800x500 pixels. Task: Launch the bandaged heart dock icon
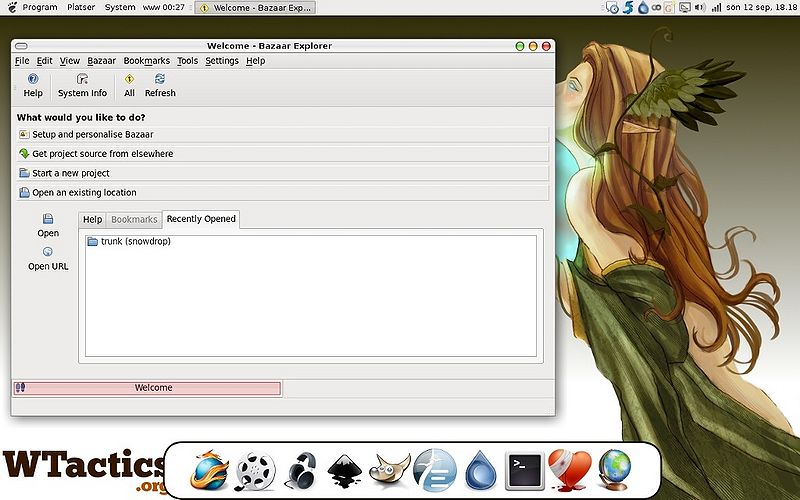[569, 470]
